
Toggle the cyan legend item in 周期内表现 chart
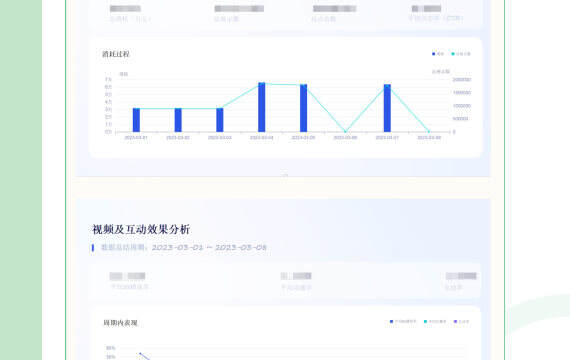435,321
